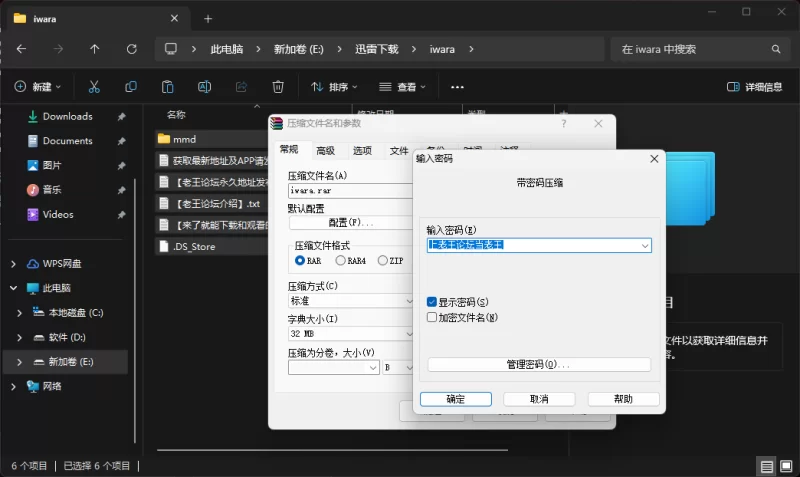The height and width of the screenshot is (477, 800).
Task: Switch to the 高级 tab
Action: pos(325,150)
